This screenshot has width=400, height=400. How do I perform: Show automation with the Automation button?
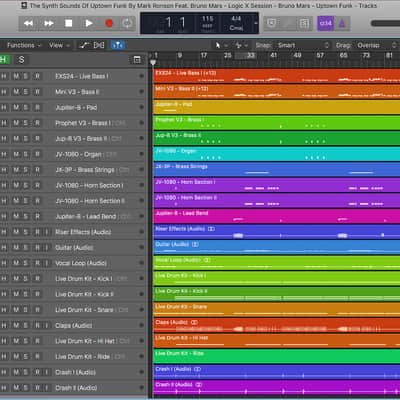tap(84, 45)
